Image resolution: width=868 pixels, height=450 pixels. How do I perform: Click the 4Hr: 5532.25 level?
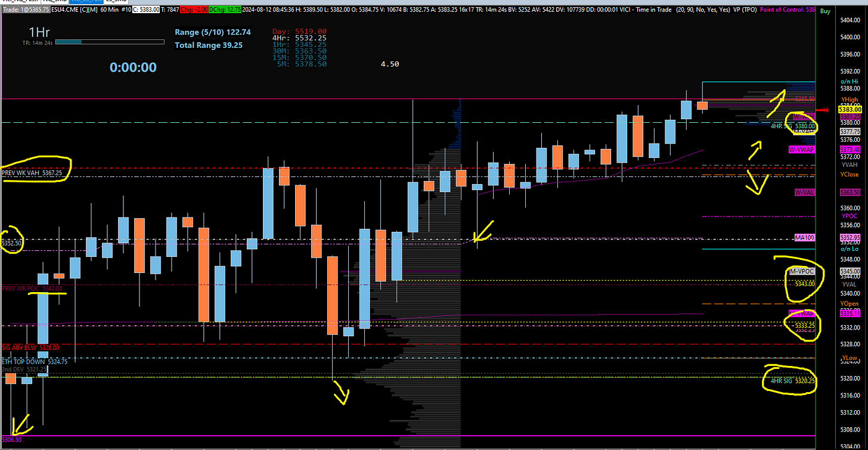(x=299, y=38)
